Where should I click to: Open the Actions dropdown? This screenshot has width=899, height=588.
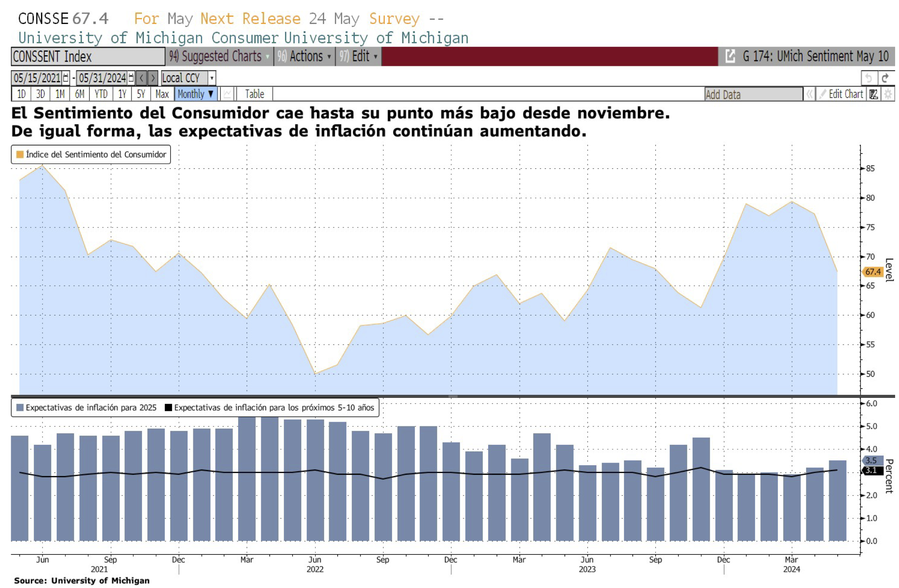[x=304, y=56]
